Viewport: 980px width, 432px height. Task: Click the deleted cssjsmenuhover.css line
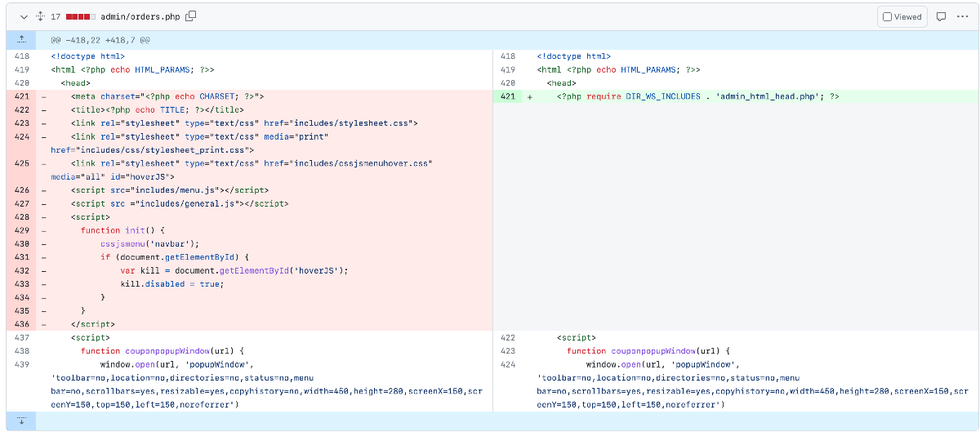click(x=242, y=170)
